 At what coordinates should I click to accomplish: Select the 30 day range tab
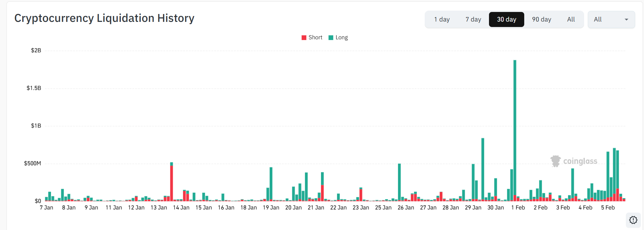506,19
